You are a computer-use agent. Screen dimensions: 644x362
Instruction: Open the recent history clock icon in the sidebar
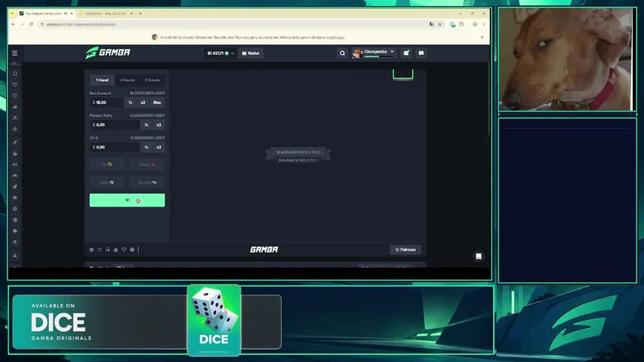(x=15, y=96)
